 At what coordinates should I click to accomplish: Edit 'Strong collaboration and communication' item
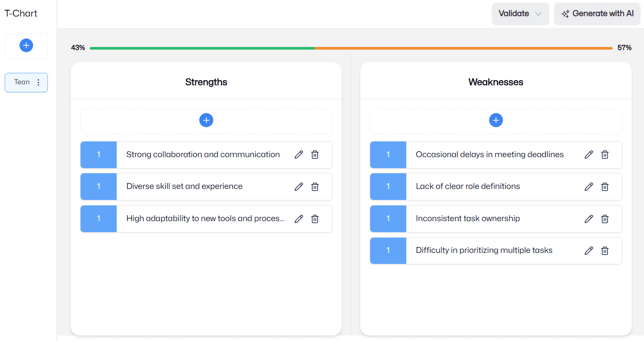click(x=299, y=155)
